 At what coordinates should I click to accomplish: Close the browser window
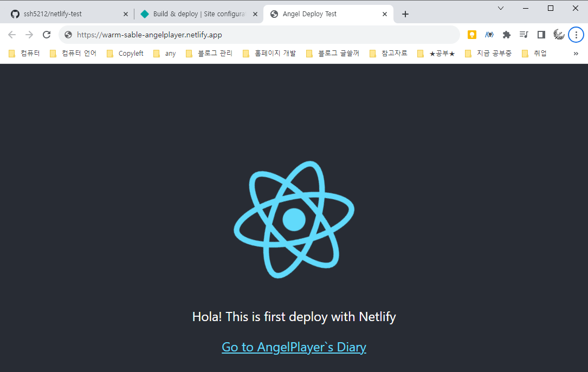point(575,8)
